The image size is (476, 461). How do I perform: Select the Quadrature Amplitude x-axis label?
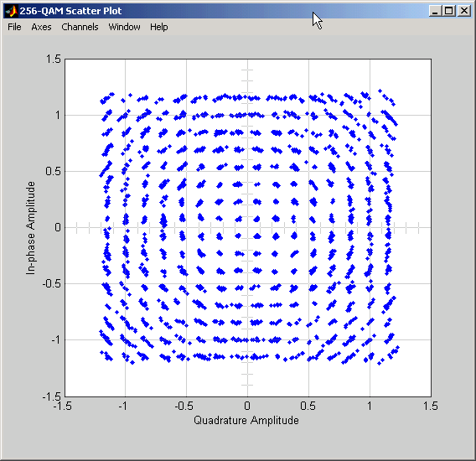point(246,420)
